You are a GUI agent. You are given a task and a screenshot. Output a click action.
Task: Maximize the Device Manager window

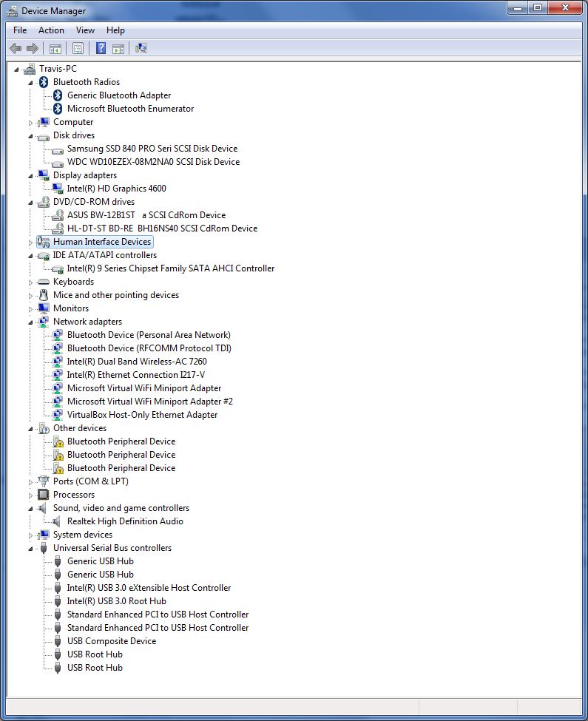pyautogui.click(x=538, y=8)
